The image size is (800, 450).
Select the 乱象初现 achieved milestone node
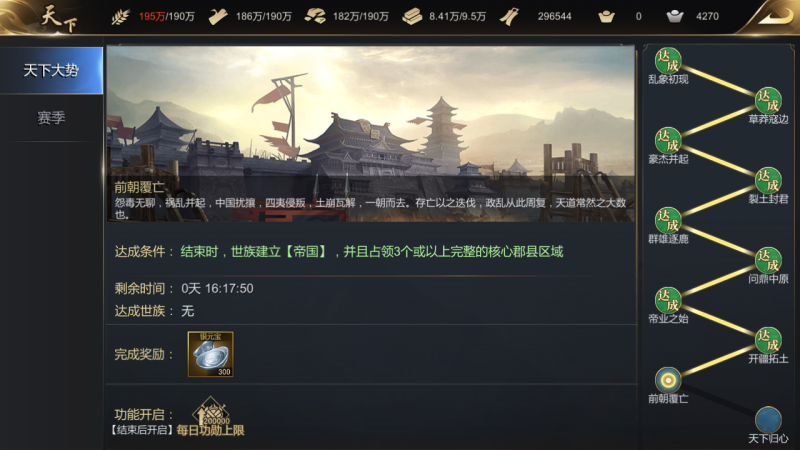pos(668,61)
